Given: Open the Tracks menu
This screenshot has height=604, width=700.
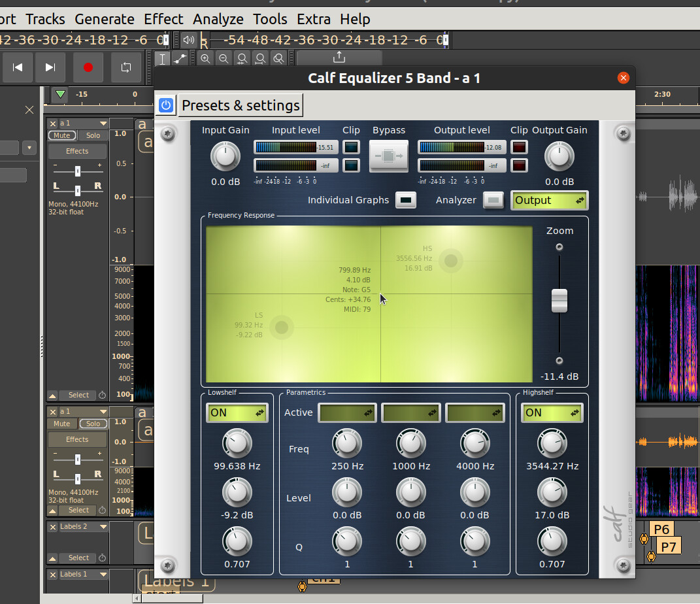Looking at the screenshot, I should (45, 19).
